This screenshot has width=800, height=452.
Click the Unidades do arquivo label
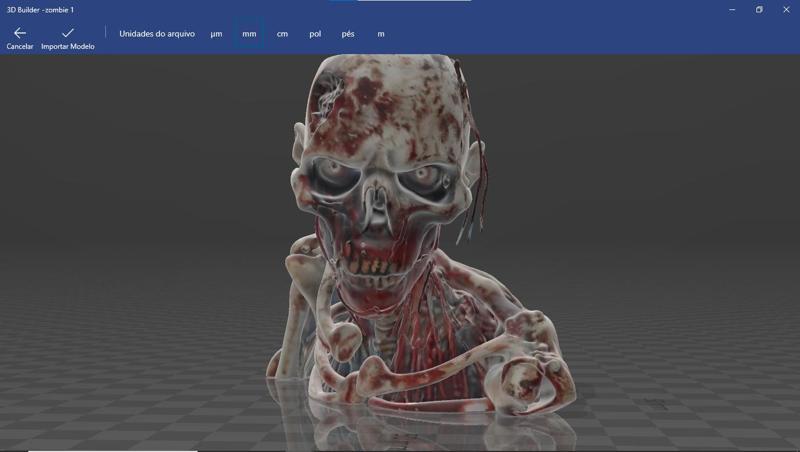point(157,34)
